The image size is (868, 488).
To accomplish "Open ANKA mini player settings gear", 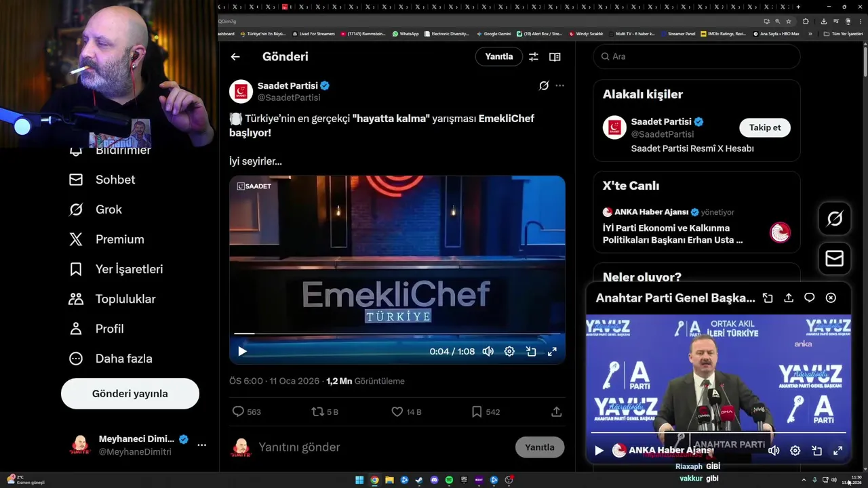I will coord(795,451).
